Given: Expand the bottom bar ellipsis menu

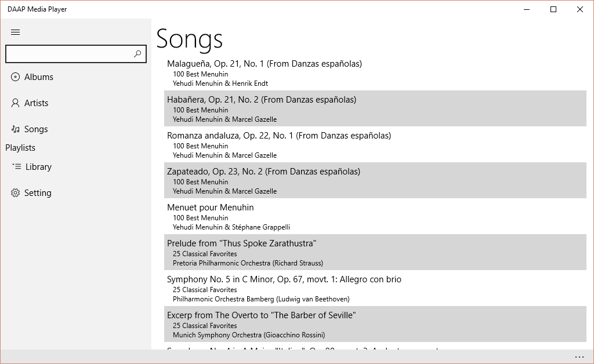Looking at the screenshot, I should point(579,356).
